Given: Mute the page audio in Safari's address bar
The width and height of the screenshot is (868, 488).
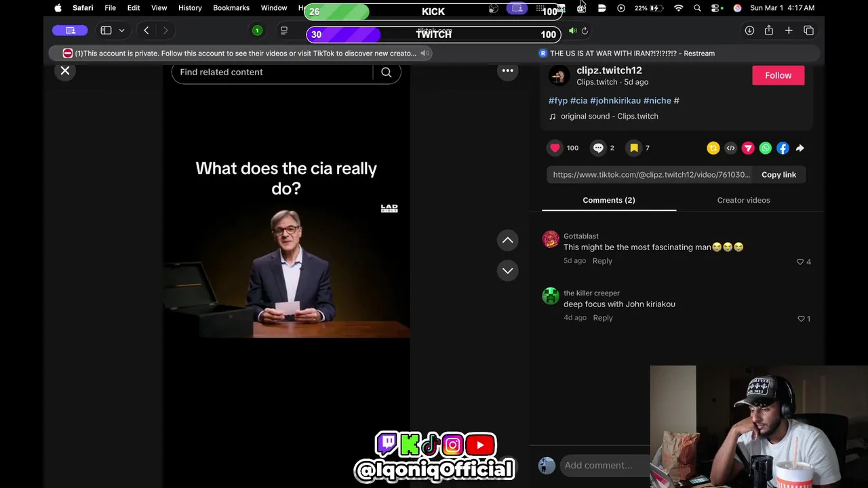Looking at the screenshot, I should [573, 30].
